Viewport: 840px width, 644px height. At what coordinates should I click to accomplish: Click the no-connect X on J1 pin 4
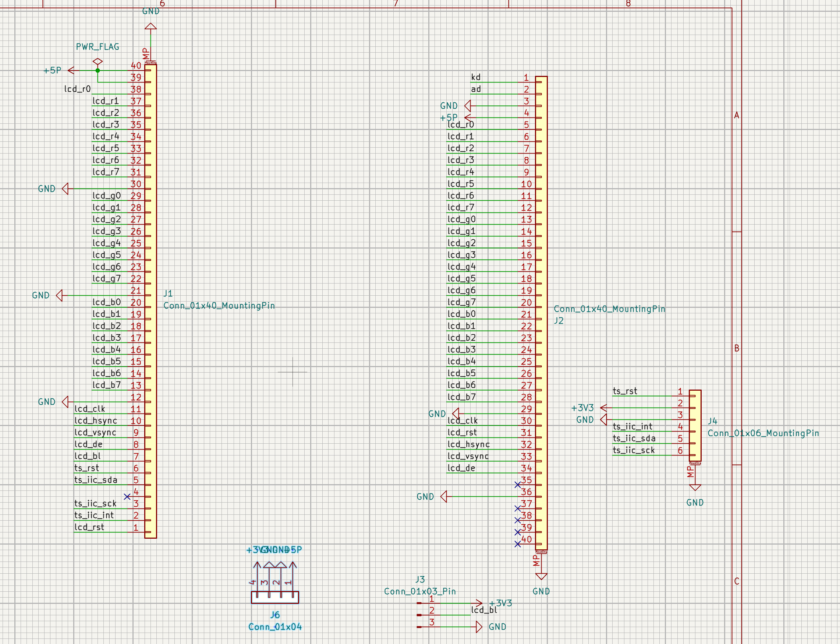[127, 496]
